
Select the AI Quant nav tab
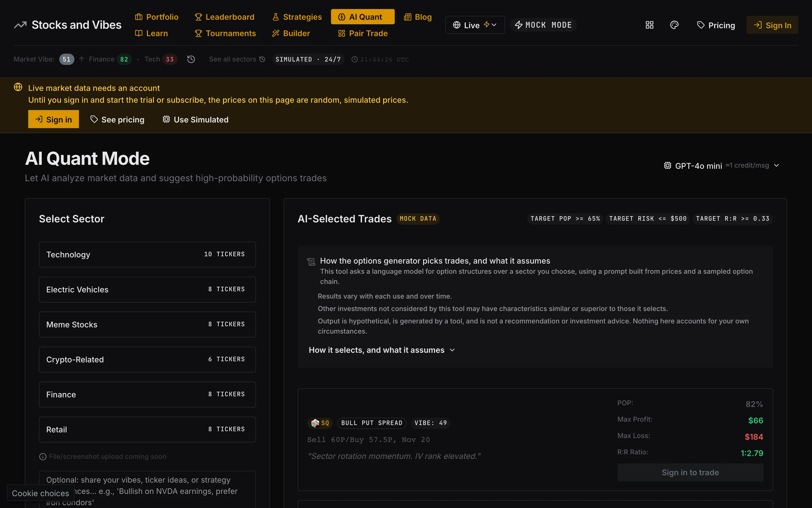click(362, 17)
